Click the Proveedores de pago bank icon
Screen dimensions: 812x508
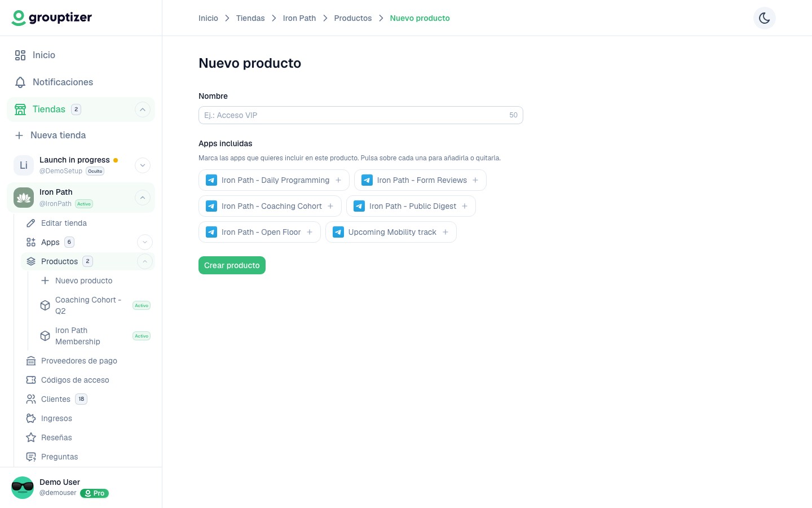pos(31,361)
